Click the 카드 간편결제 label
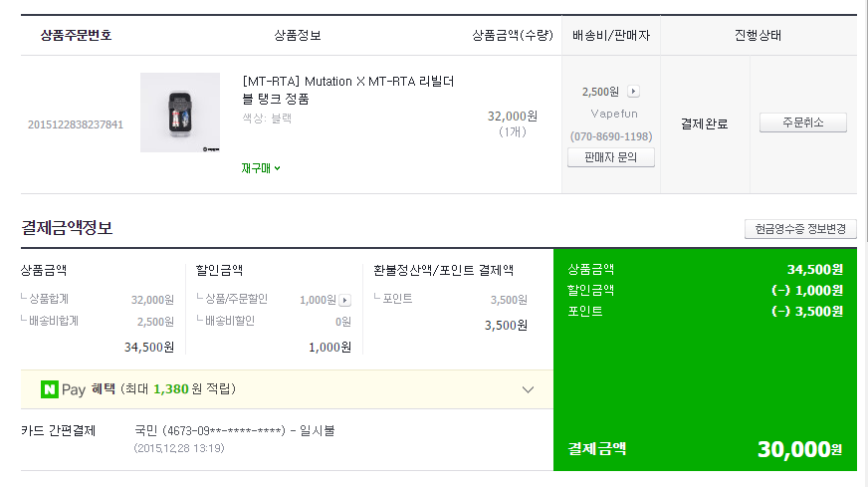 pos(60,431)
